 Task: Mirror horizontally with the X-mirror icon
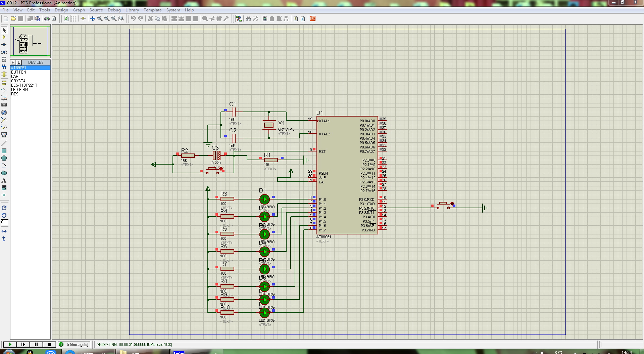pos(4,231)
